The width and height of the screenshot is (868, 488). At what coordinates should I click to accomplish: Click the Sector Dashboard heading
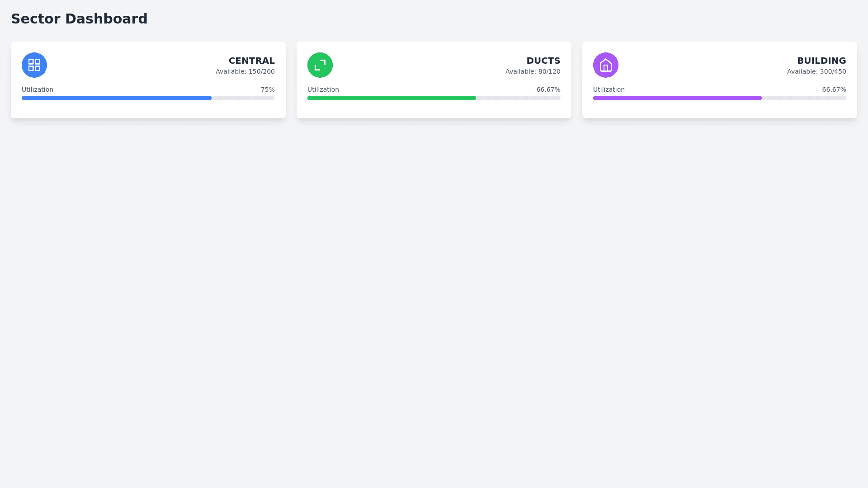pyautogui.click(x=79, y=19)
